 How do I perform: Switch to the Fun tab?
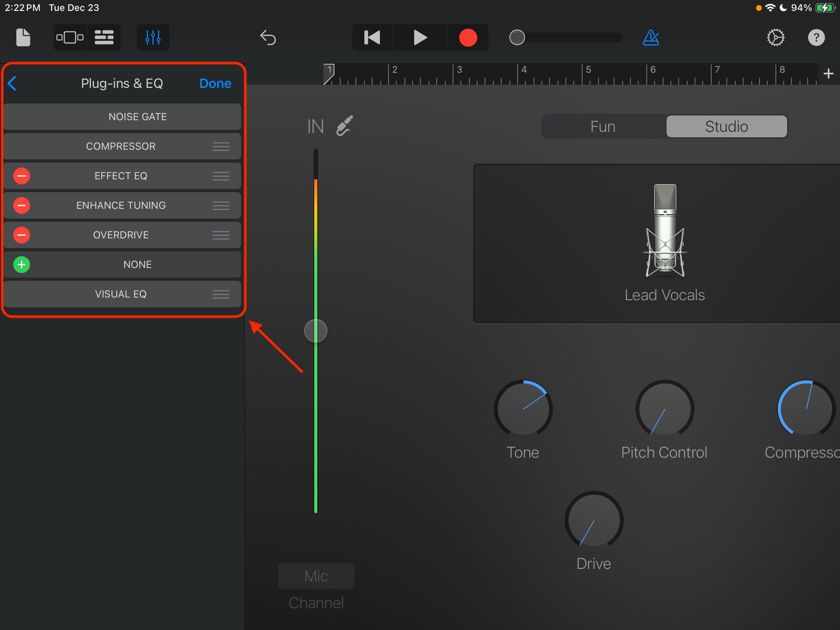tap(603, 126)
